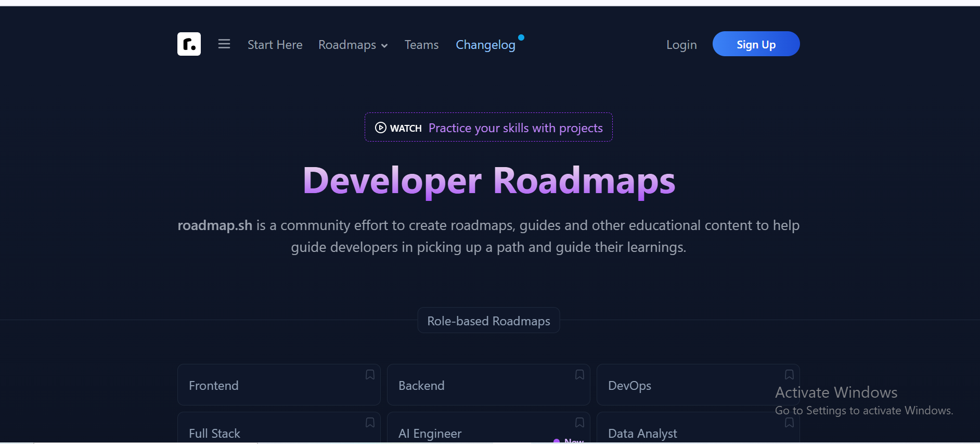Click the play icon beside WATCH
The width and height of the screenshot is (980, 444).
click(381, 128)
